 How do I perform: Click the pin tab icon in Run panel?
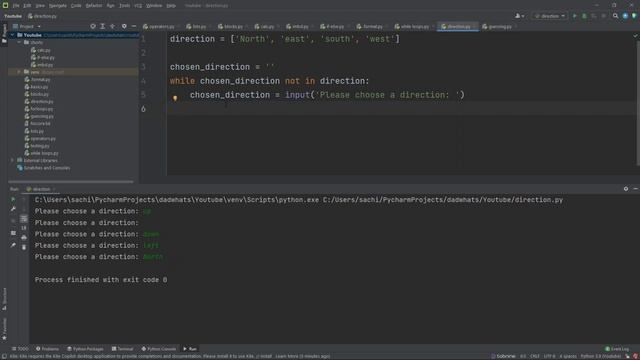pos(13,245)
